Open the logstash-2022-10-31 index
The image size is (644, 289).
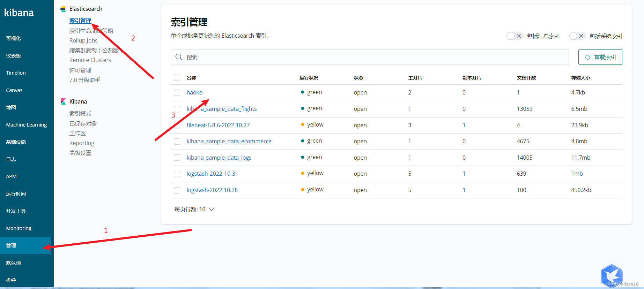click(x=212, y=174)
